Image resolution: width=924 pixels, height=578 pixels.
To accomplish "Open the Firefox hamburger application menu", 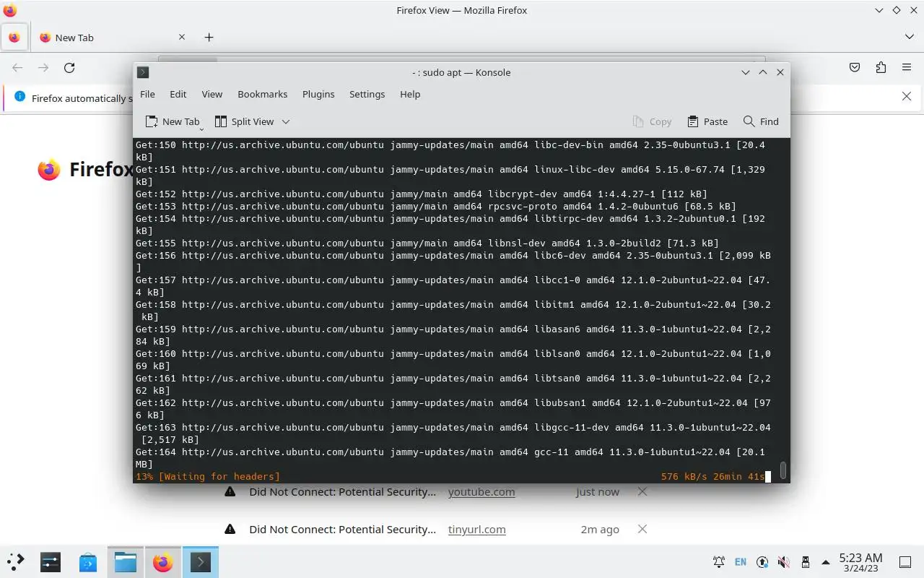I will coord(907,67).
